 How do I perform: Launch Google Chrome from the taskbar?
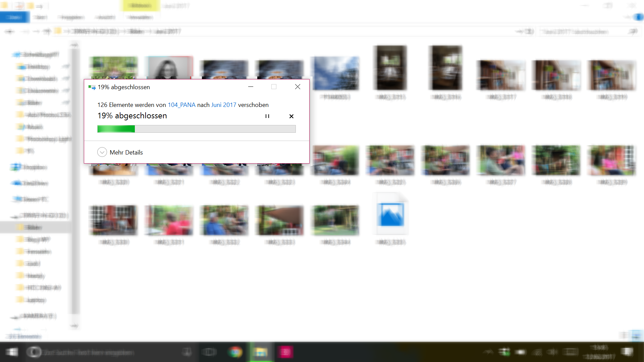235,352
